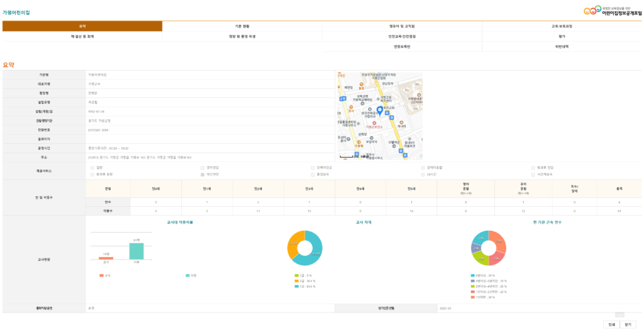This screenshot has height=332, width=644.
Task: Click the orange 교사 bar in chart
Action: pyautogui.click(x=106, y=258)
